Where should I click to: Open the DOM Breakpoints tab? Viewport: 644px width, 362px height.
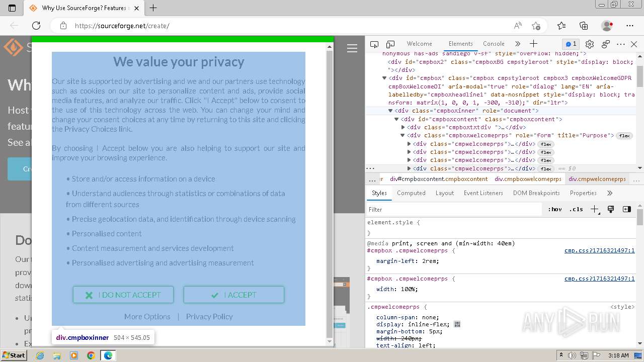click(536, 193)
